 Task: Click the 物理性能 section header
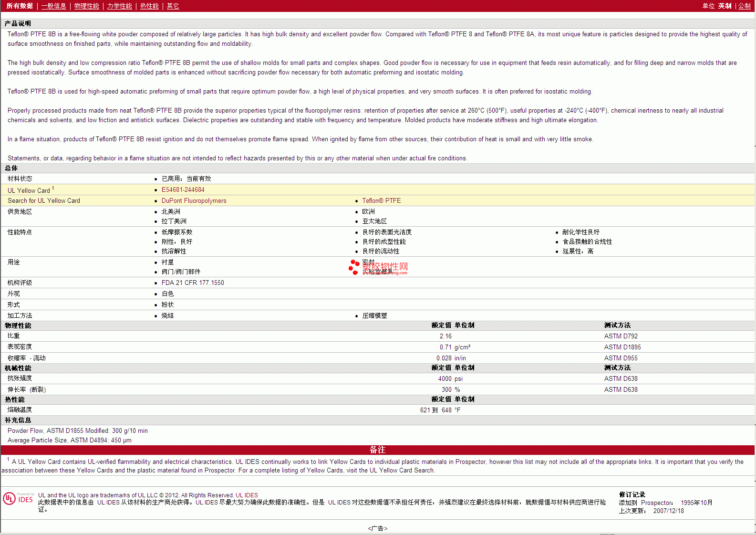[x=18, y=325]
